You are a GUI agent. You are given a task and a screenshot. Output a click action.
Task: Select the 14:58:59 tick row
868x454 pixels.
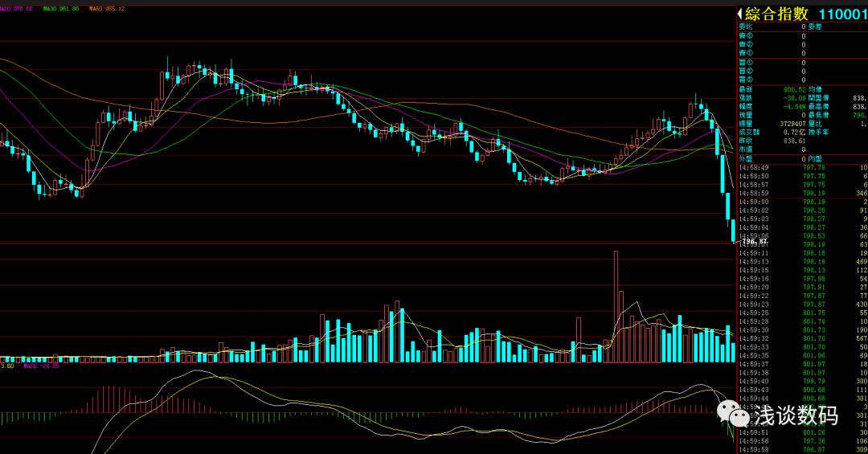click(x=803, y=193)
